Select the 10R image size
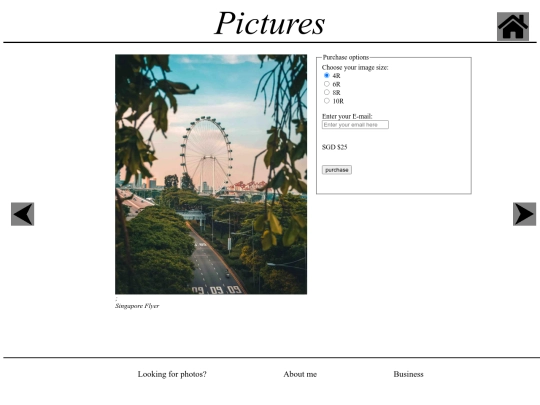540x405 pixels. [x=326, y=101]
